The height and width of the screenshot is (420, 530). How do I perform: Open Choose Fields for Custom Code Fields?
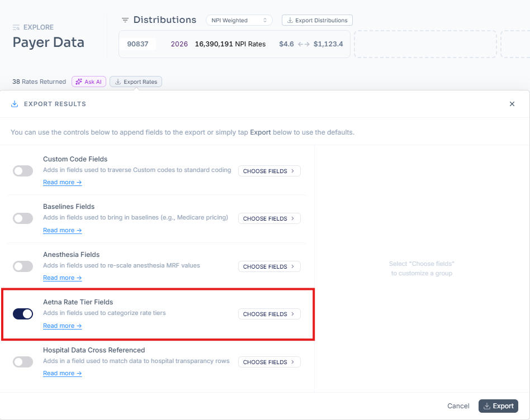(269, 171)
